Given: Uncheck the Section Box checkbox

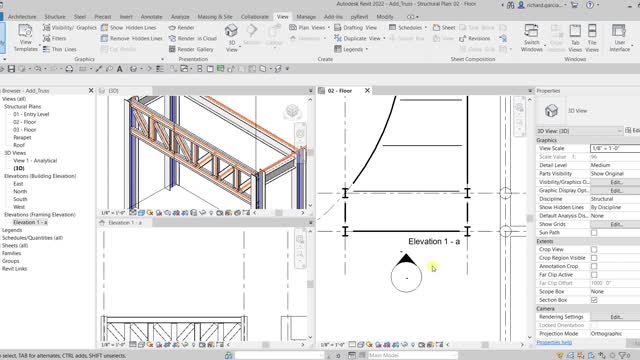Looking at the screenshot, I should (x=594, y=300).
